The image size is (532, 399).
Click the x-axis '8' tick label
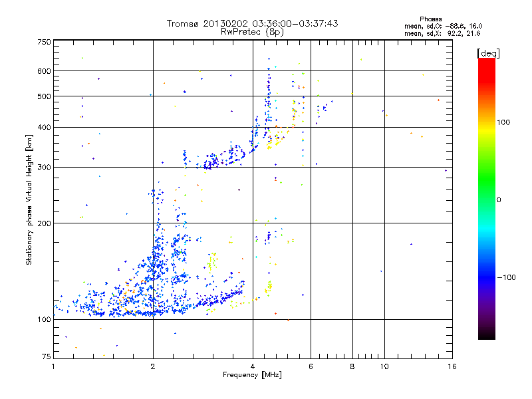coord(352,366)
